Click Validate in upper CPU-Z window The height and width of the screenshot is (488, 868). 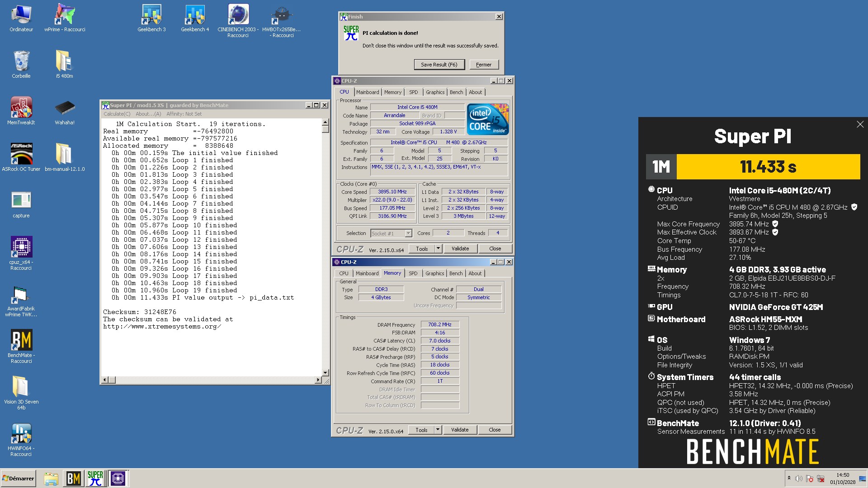click(x=460, y=249)
